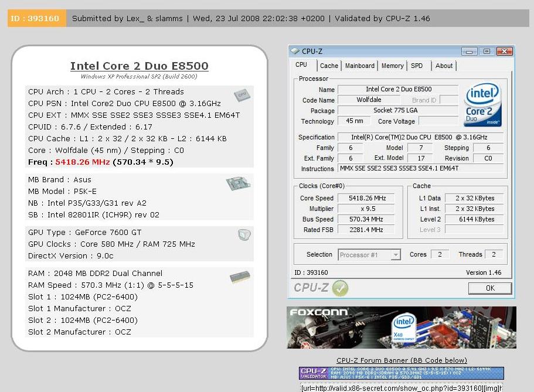Switch to the About tab
The image size is (534, 392).
(x=444, y=66)
